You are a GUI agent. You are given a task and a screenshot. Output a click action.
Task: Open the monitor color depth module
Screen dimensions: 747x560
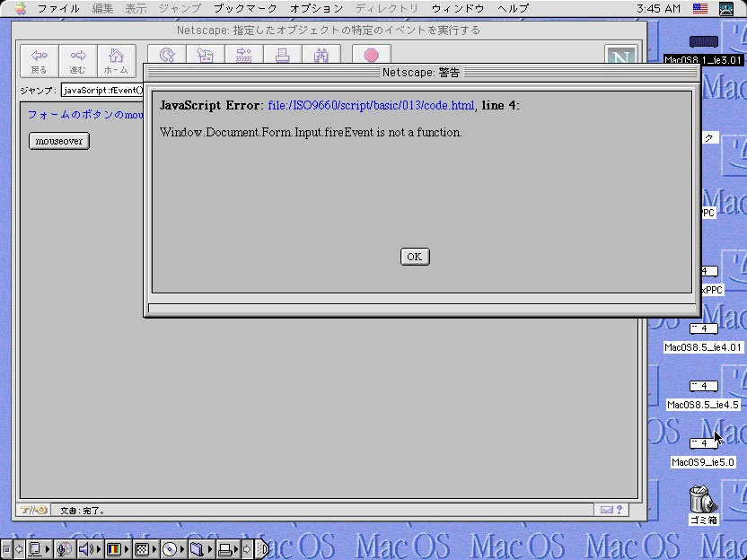click(x=118, y=549)
